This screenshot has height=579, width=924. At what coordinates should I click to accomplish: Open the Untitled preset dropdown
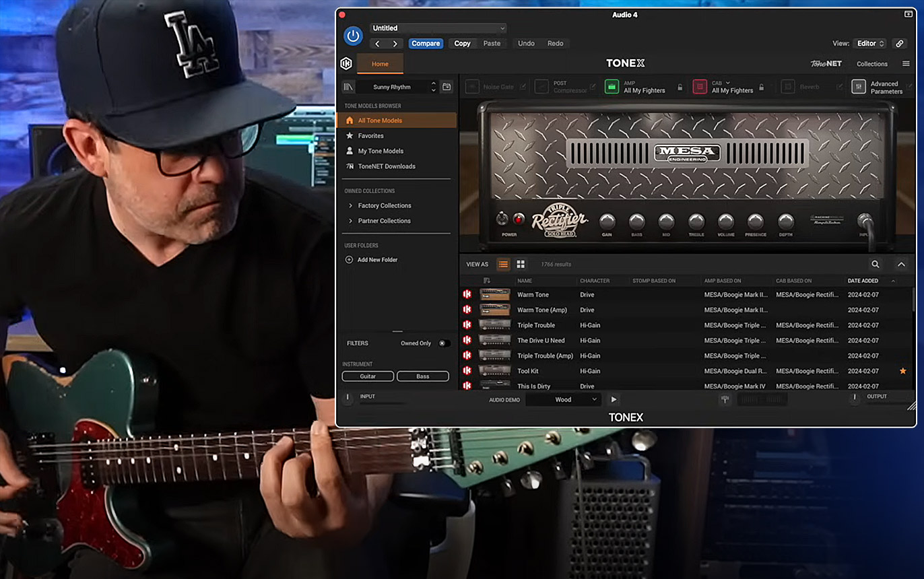click(x=438, y=28)
